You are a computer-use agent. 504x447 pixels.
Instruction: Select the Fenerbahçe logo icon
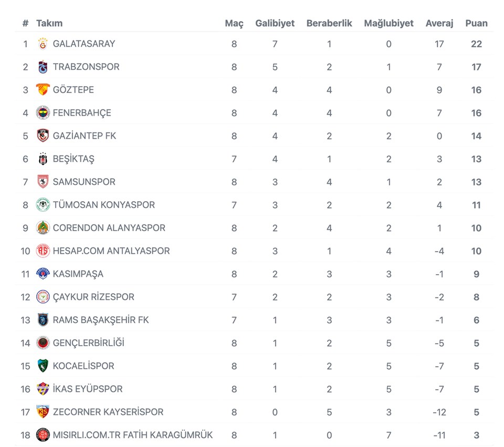43,113
